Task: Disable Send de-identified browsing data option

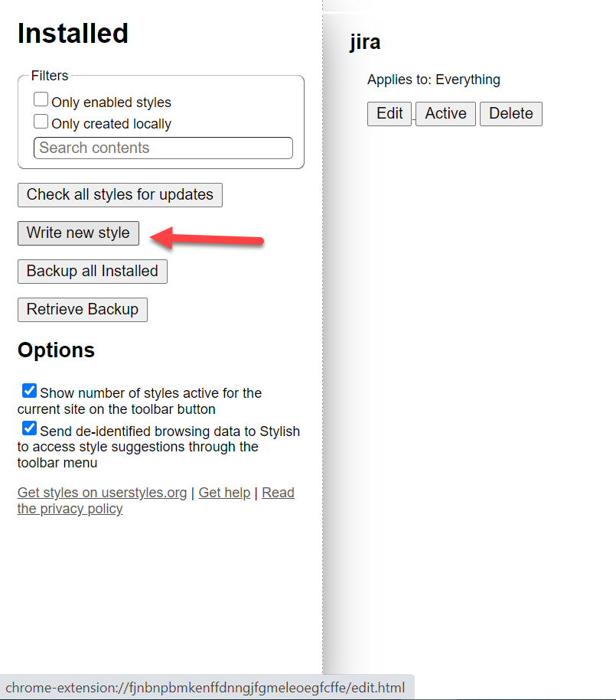Action: click(x=30, y=428)
